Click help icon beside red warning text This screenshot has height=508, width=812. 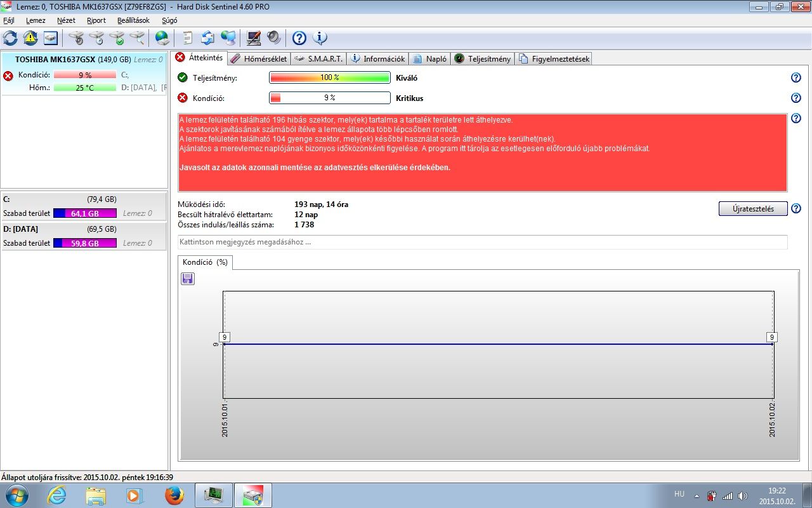click(x=796, y=118)
